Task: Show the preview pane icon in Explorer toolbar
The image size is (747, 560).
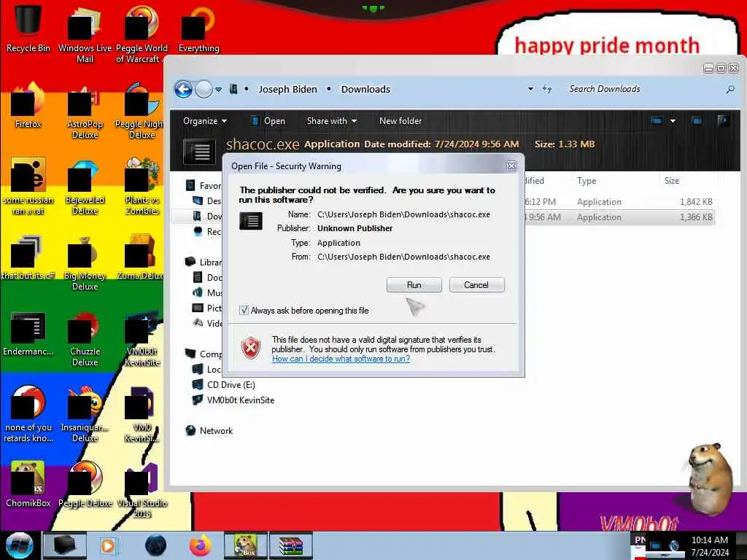Action: (x=697, y=121)
